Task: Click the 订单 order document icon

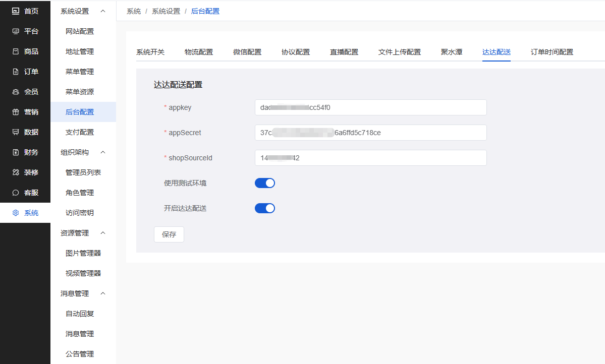Action: 16,72
